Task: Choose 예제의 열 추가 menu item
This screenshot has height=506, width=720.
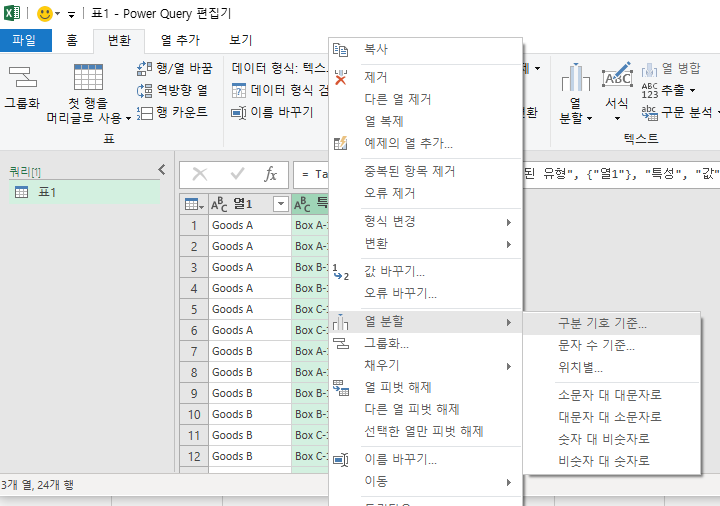Action: 425,143
